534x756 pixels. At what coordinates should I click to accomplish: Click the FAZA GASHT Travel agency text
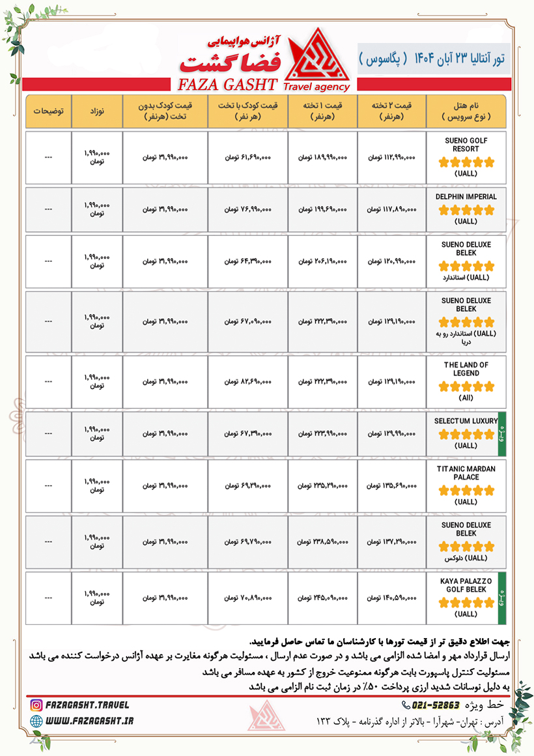260,85
